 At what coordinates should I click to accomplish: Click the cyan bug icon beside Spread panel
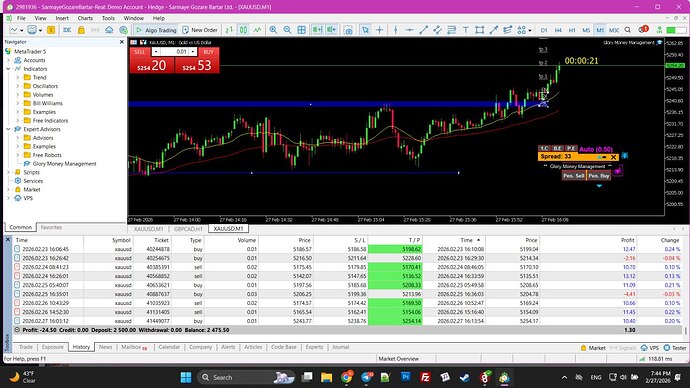point(624,156)
